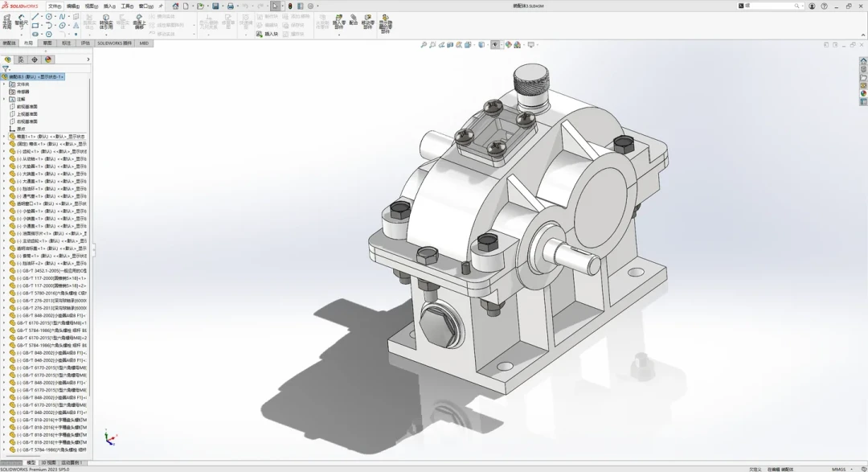
Task: Open the 文件 (File) menu
Action: [55, 6]
